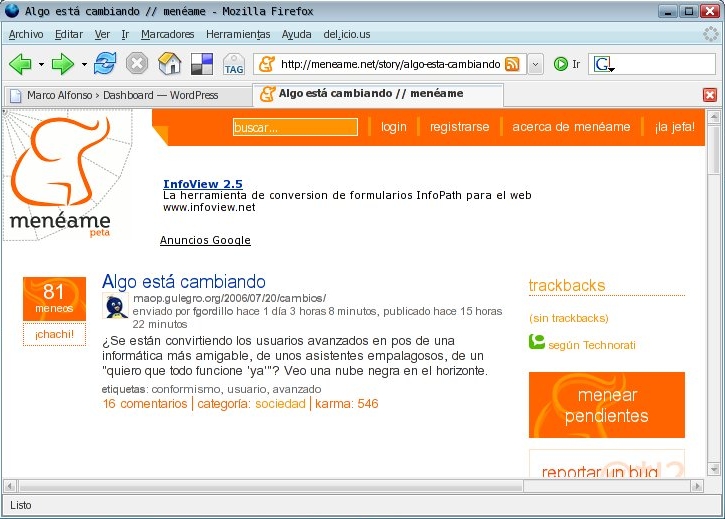Image resolution: width=725 pixels, height=519 pixels.
Task: Click the sociedad category link
Action: (x=280, y=403)
